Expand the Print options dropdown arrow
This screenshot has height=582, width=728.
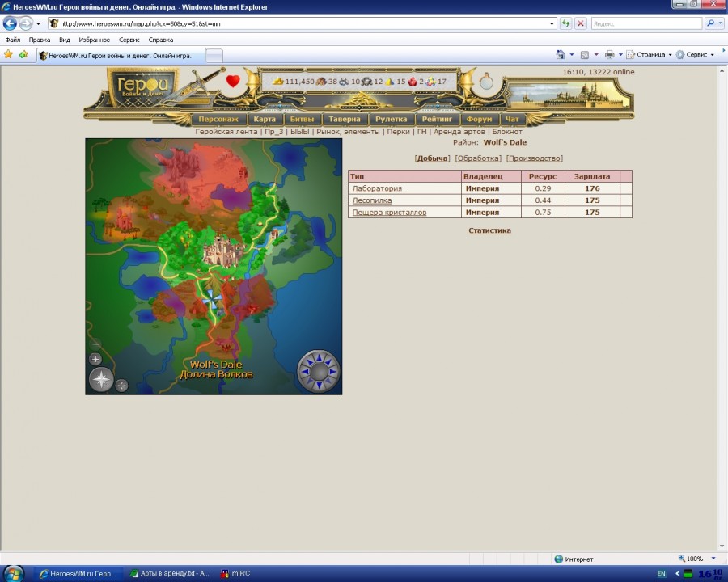[620, 55]
